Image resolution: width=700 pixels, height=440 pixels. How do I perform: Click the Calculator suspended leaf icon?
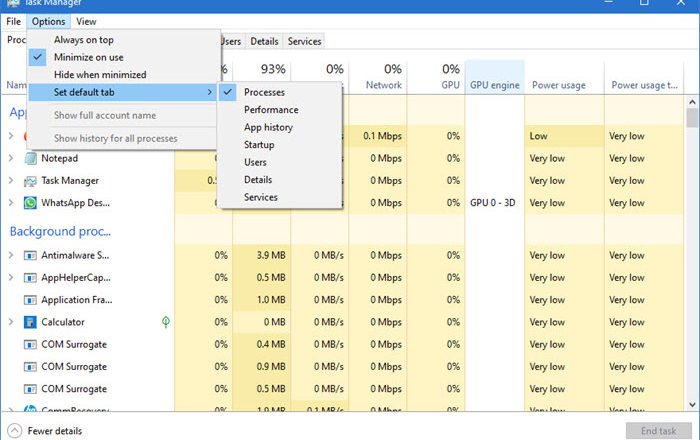tap(166, 322)
